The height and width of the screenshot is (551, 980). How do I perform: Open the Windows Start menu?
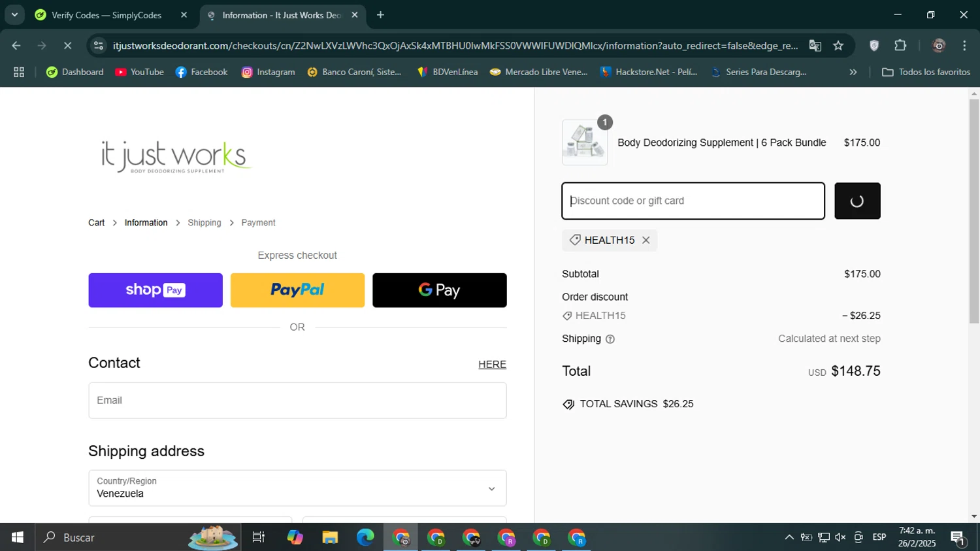tap(18, 537)
